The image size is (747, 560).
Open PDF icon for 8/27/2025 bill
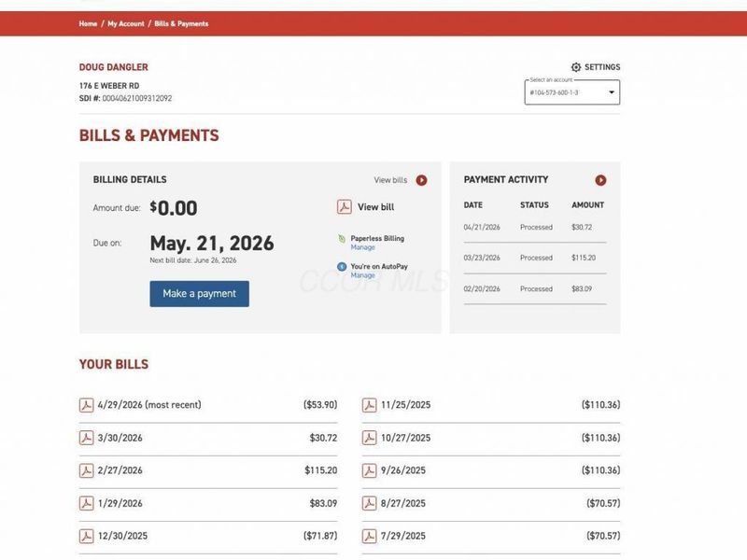point(369,503)
